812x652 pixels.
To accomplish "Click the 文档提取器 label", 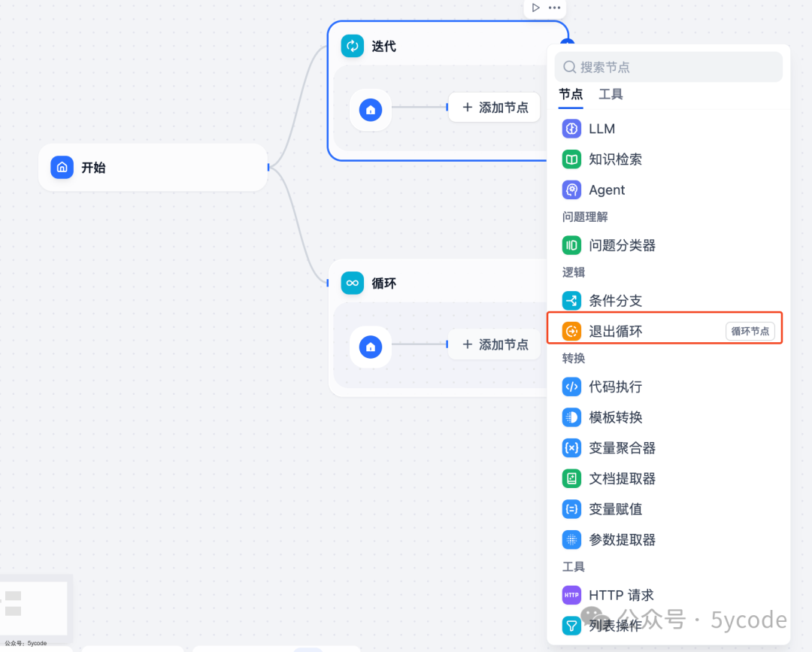I will tap(622, 478).
